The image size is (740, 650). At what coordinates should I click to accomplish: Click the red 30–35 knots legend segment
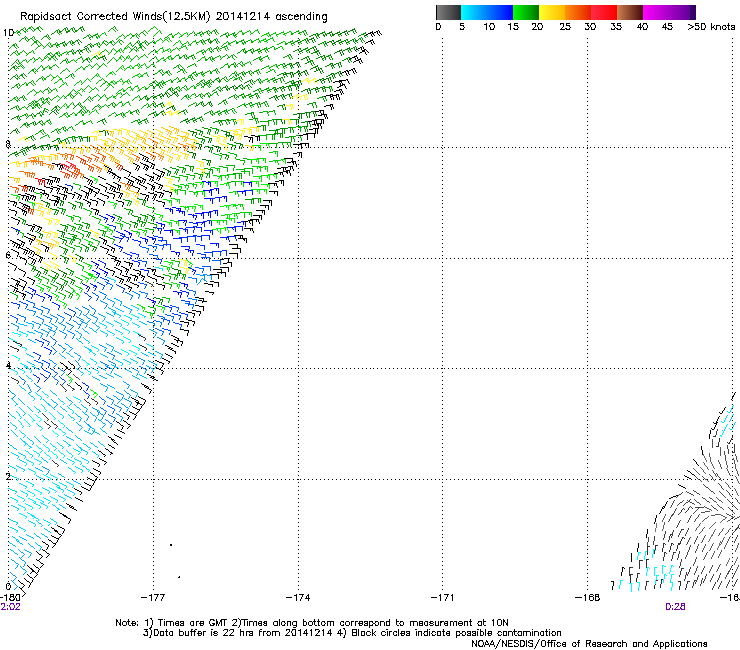pos(604,12)
